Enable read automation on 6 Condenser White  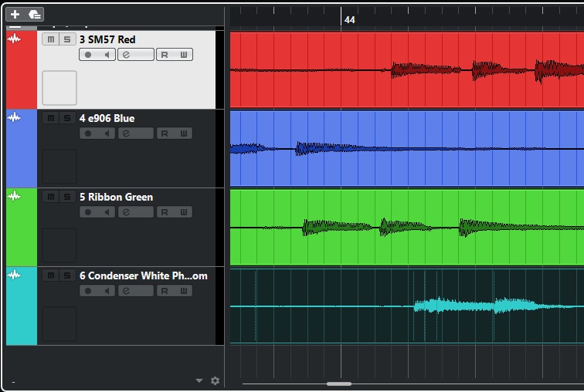tap(165, 291)
